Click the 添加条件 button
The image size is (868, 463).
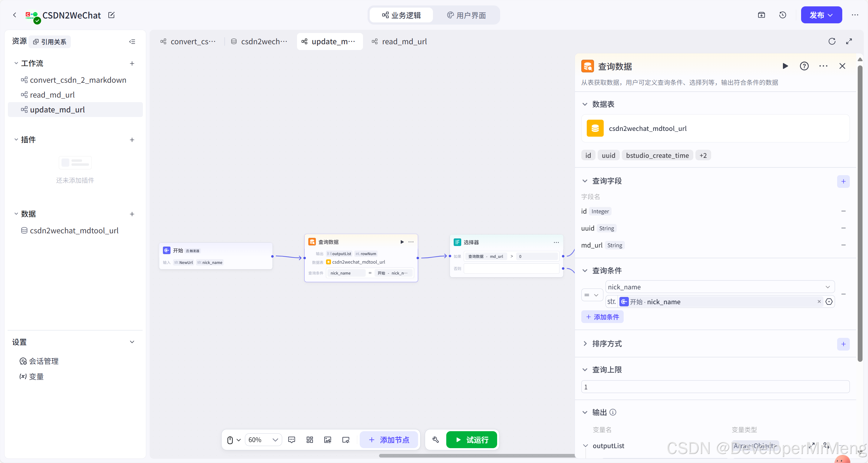click(x=602, y=317)
